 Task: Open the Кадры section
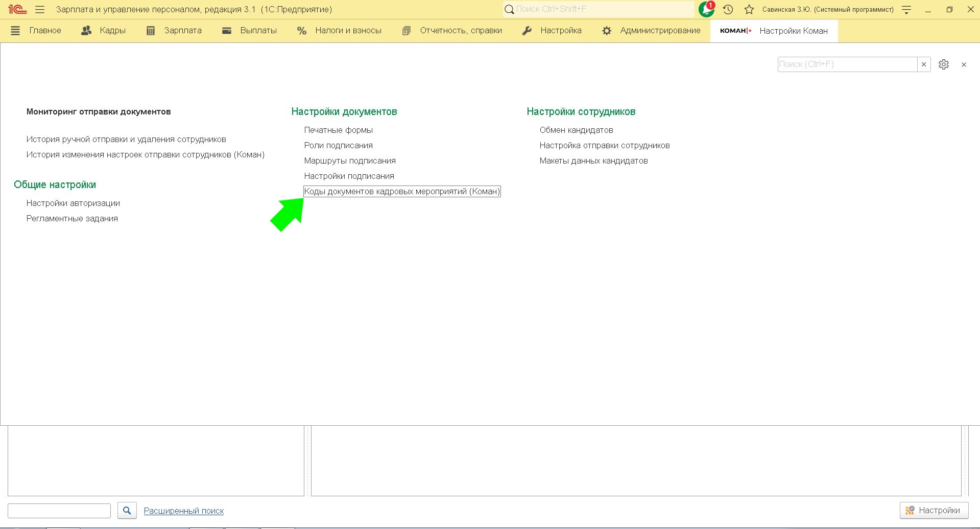(x=104, y=31)
